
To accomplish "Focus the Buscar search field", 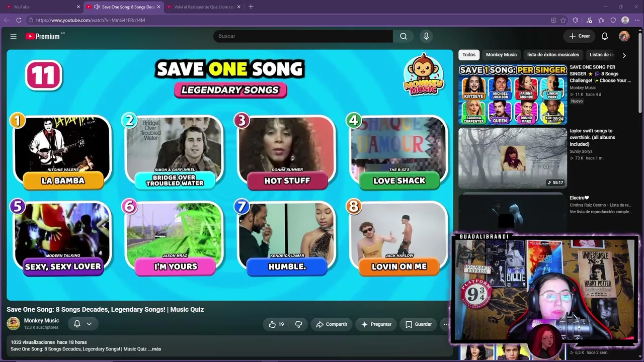I will (303, 36).
